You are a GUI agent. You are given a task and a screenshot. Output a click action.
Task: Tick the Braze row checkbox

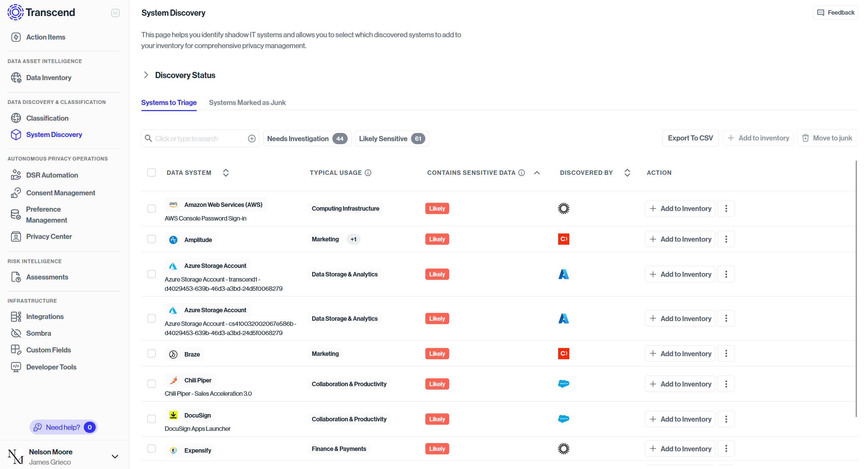[152, 353]
